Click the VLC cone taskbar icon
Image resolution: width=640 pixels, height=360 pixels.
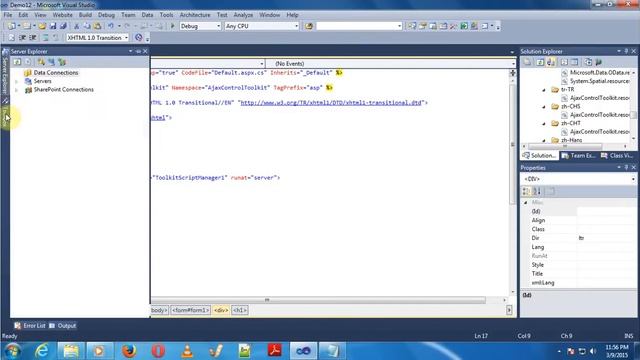point(187,351)
